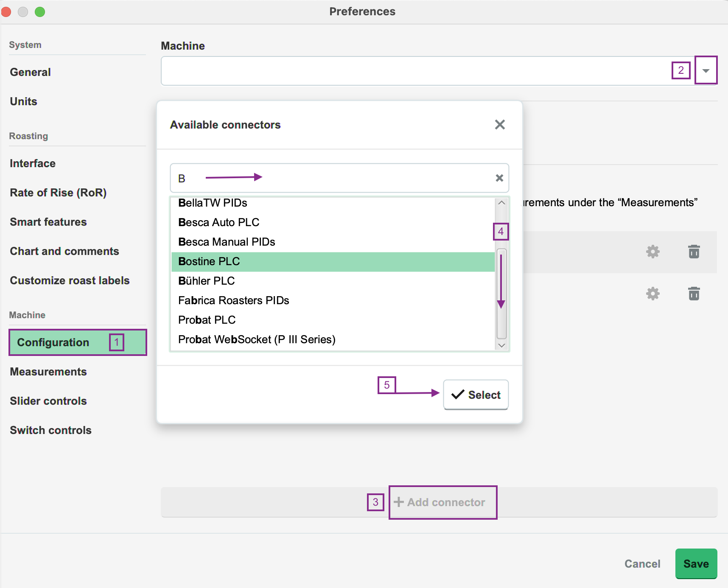Delete second connector with trash icon
728x588 pixels.
click(694, 294)
